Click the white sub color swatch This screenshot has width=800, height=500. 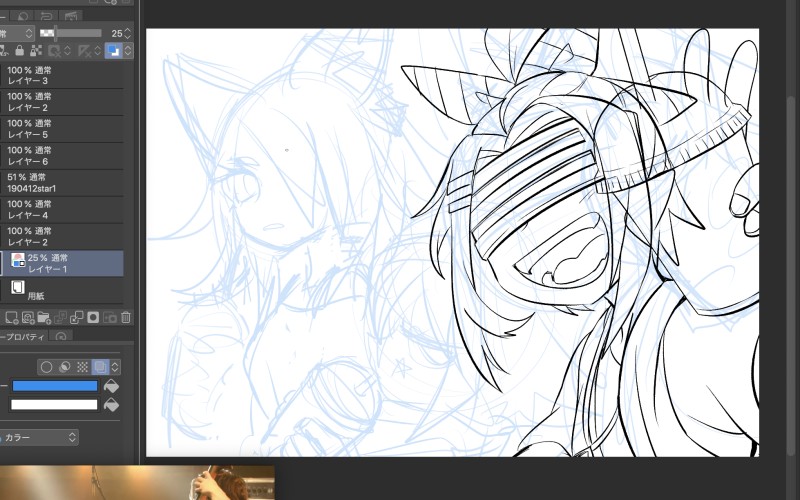[54, 405]
